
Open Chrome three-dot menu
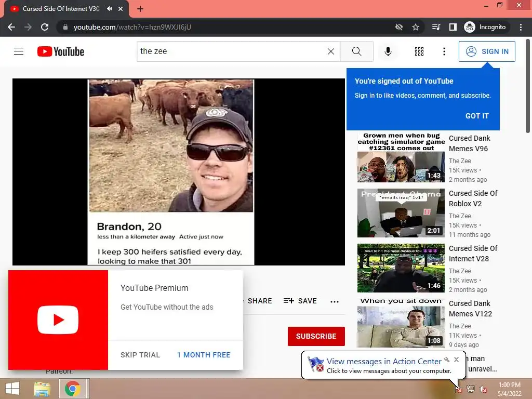click(521, 27)
